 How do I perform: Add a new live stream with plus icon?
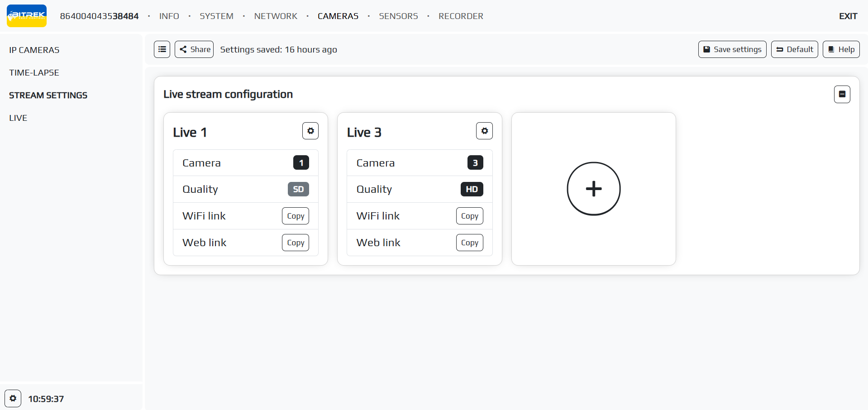tap(593, 189)
